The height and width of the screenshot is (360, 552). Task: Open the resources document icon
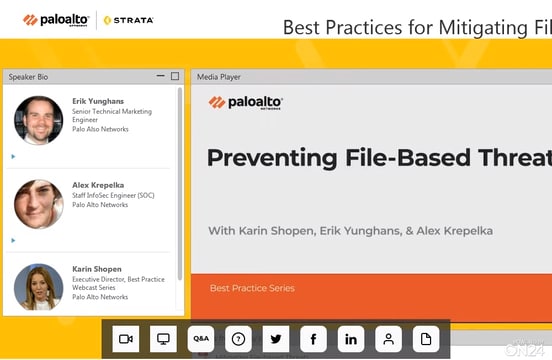click(x=426, y=339)
